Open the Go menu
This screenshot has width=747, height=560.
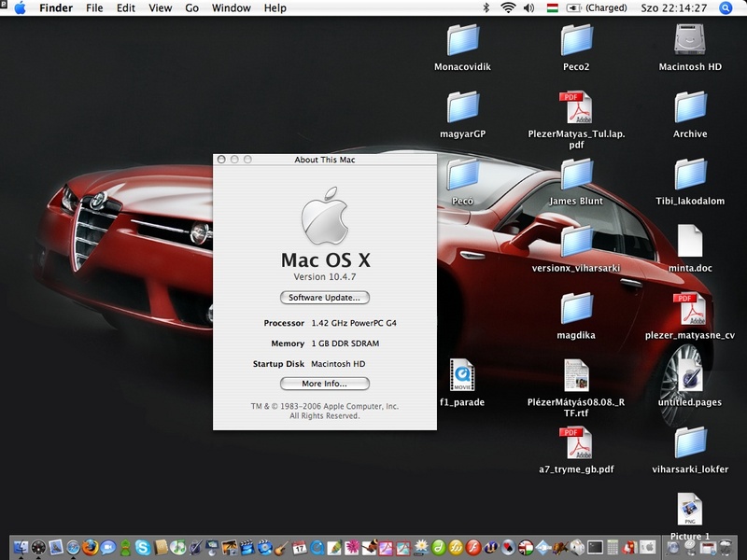pos(191,8)
